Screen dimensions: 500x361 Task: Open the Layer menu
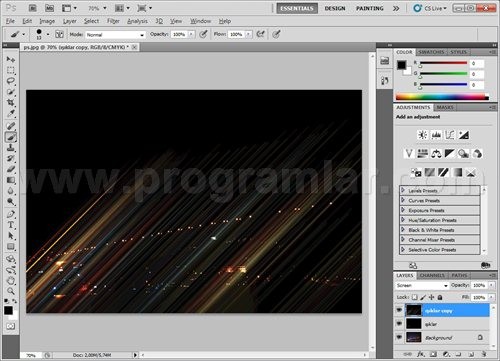click(70, 21)
